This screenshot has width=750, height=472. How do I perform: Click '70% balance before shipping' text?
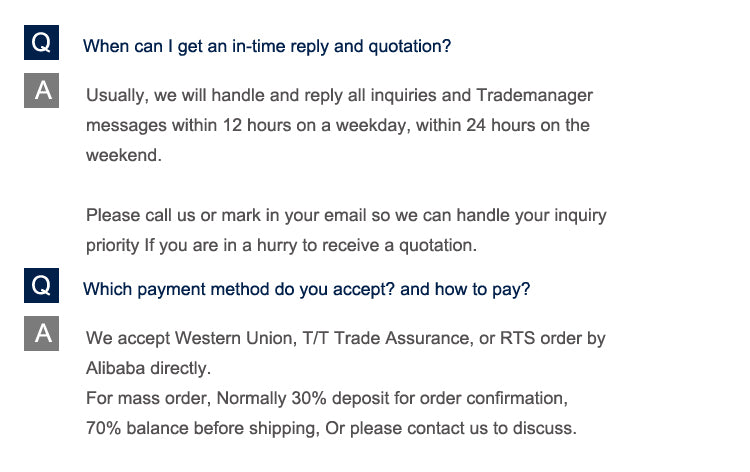tap(203, 428)
